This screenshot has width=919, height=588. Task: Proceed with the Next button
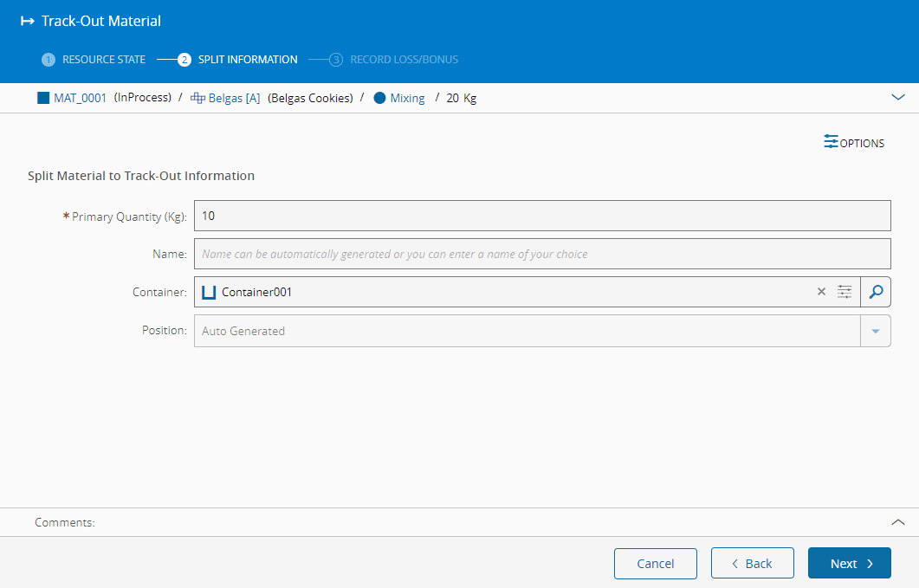click(x=849, y=563)
